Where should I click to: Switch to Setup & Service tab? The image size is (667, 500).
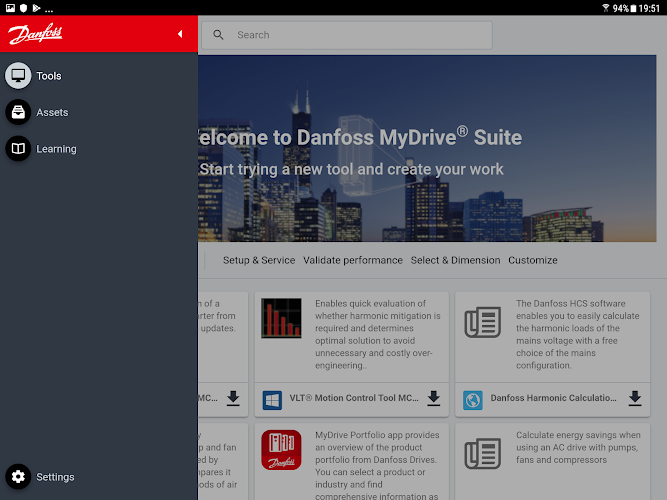pos(259,260)
